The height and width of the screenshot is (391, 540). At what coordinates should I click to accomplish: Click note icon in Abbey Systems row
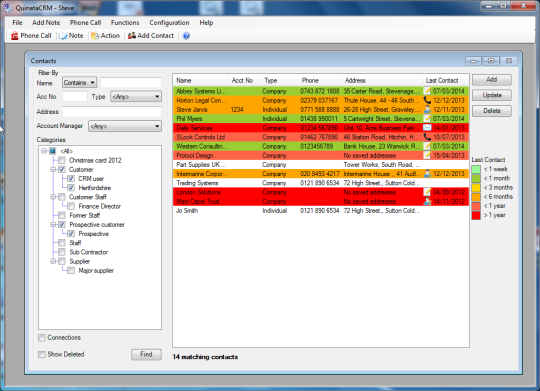point(427,91)
